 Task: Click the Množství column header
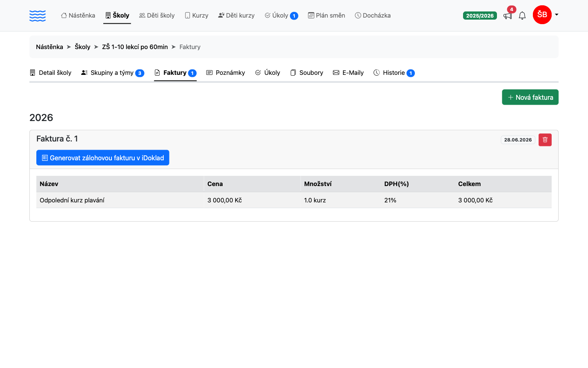coord(318,184)
